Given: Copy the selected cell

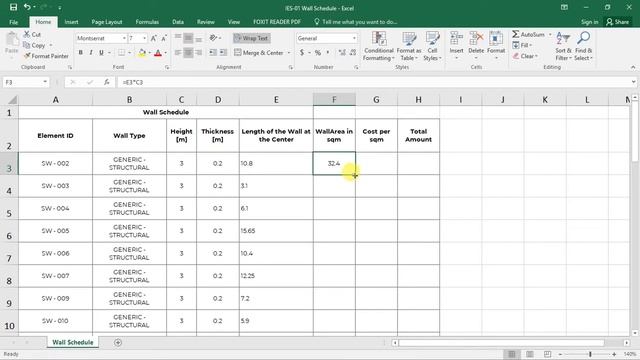Looking at the screenshot, I should pyautogui.click(x=34, y=45).
